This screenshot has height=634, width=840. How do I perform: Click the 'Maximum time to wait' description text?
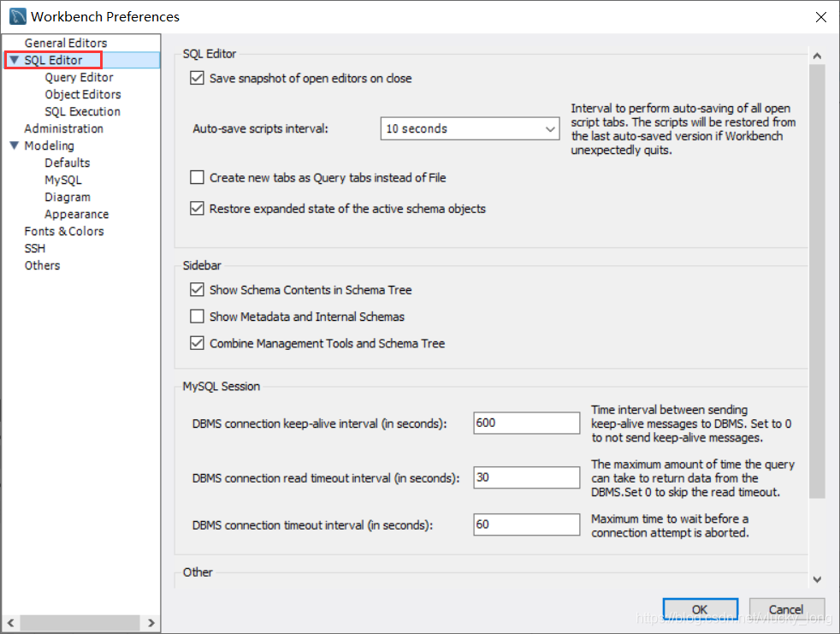[x=670, y=525]
